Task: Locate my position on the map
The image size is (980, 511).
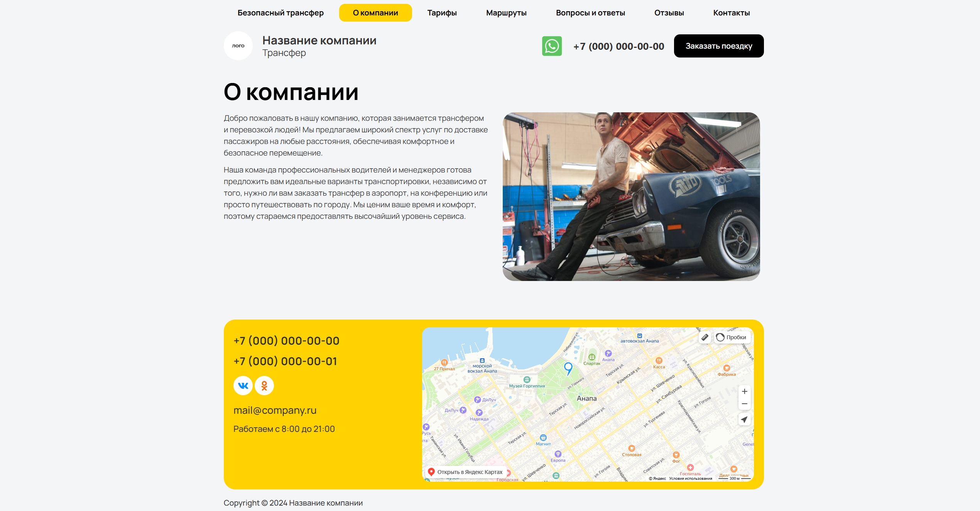Action: (744, 420)
